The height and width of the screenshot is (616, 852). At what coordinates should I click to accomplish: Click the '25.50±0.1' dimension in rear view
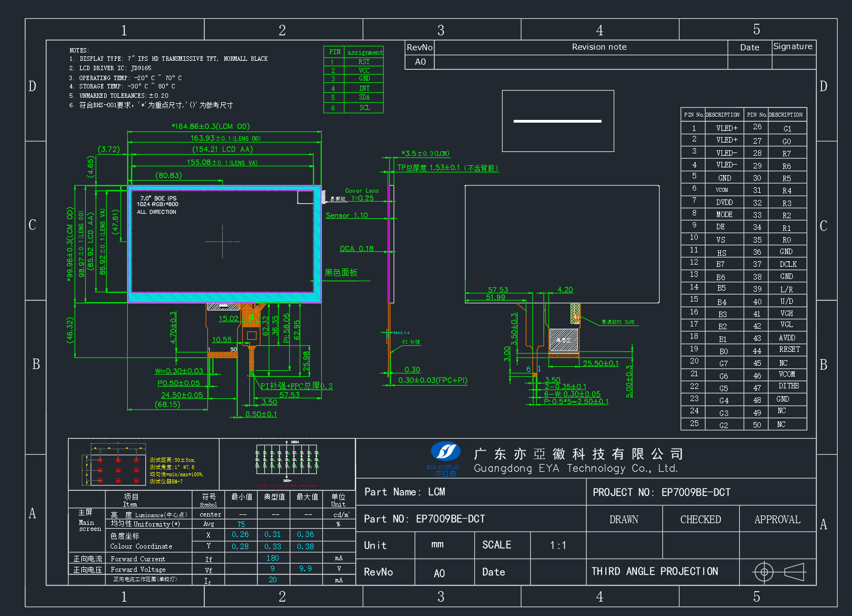tap(600, 364)
